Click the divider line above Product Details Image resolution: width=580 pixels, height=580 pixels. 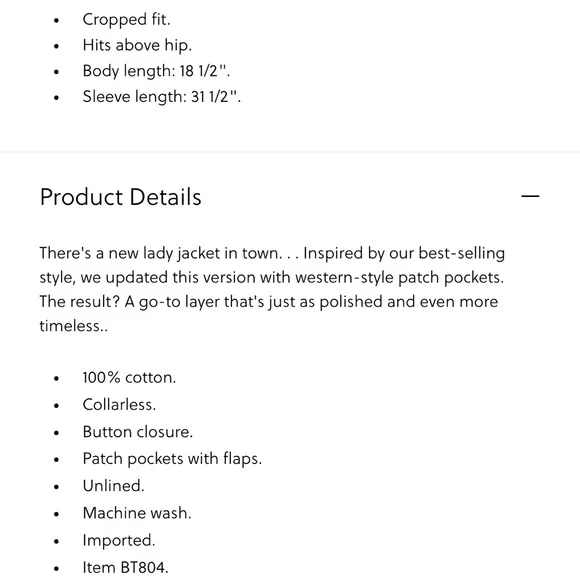tap(290, 152)
